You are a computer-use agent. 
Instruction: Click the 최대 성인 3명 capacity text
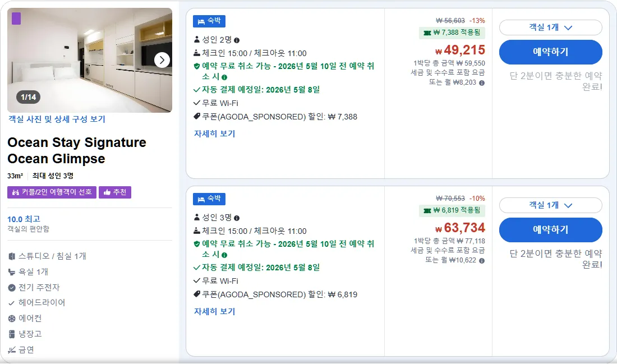point(53,176)
